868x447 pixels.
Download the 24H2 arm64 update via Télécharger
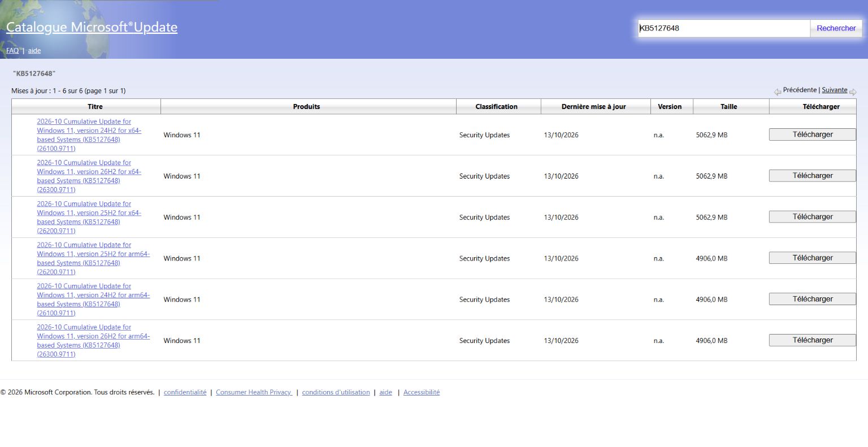point(813,300)
